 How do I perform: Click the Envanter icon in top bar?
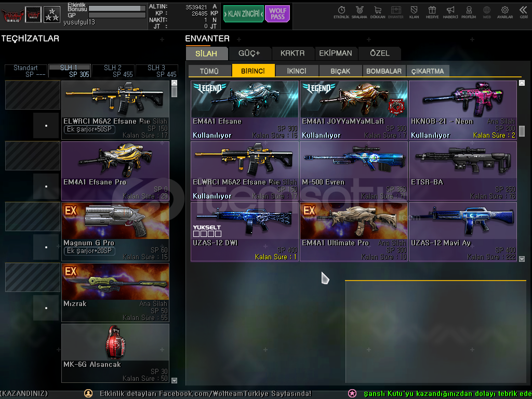(395, 12)
